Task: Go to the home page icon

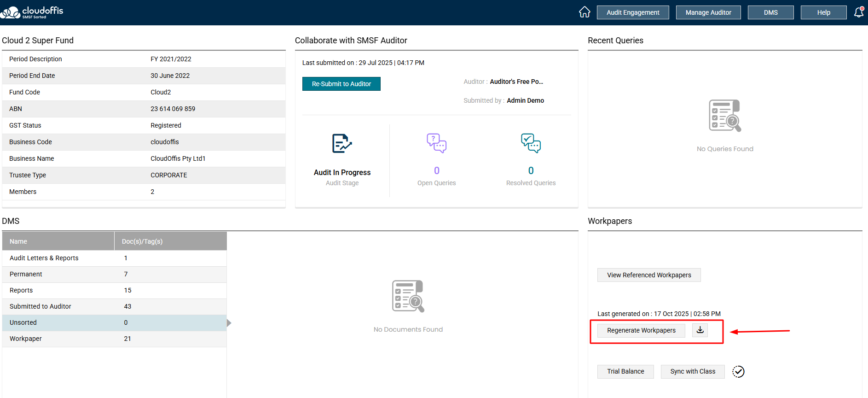Action: [584, 12]
